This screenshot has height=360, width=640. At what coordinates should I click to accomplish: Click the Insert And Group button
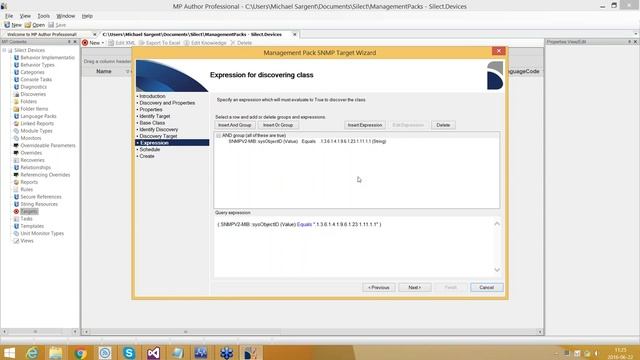(x=235, y=125)
